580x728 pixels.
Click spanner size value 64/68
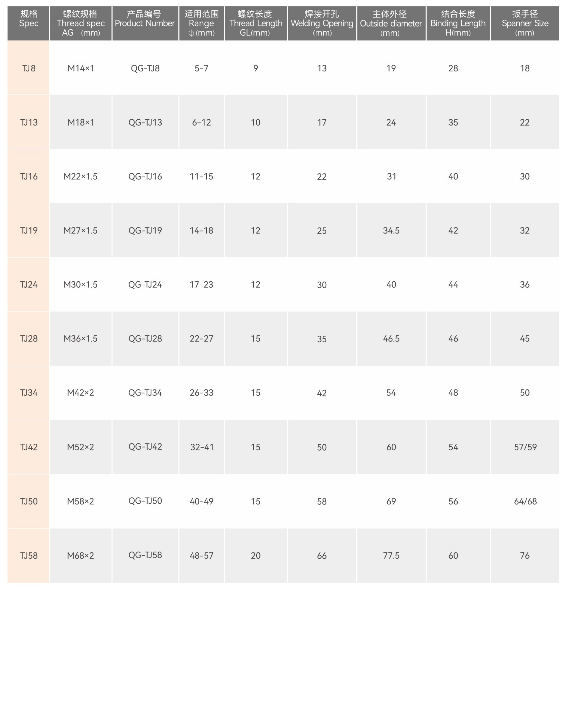[x=525, y=501]
